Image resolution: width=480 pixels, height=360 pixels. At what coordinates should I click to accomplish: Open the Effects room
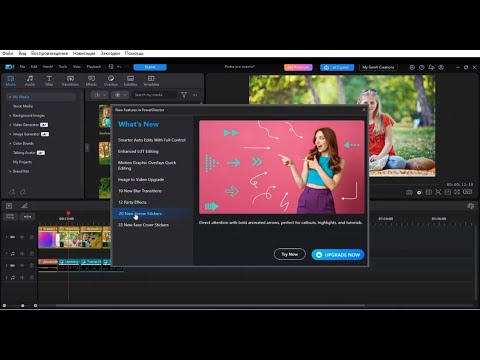[91, 81]
